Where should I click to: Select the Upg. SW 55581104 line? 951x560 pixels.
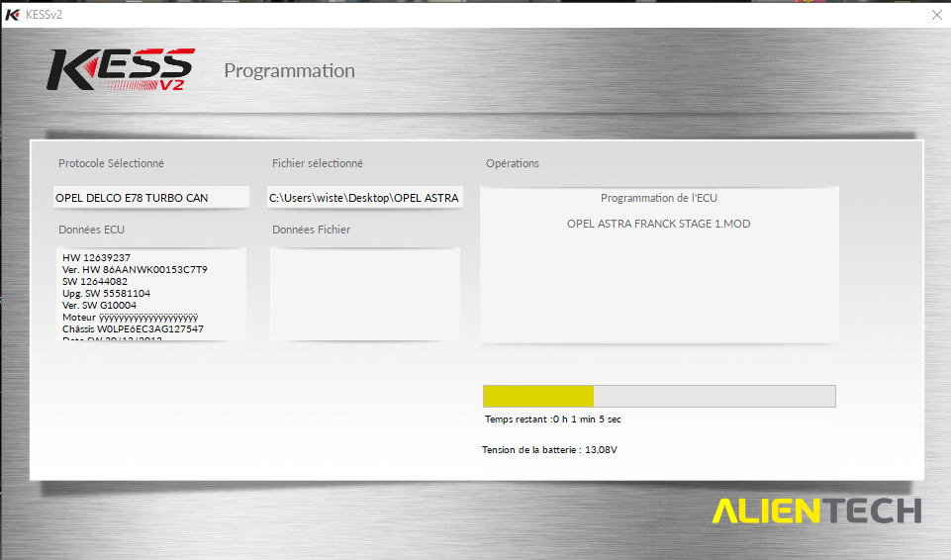point(106,293)
